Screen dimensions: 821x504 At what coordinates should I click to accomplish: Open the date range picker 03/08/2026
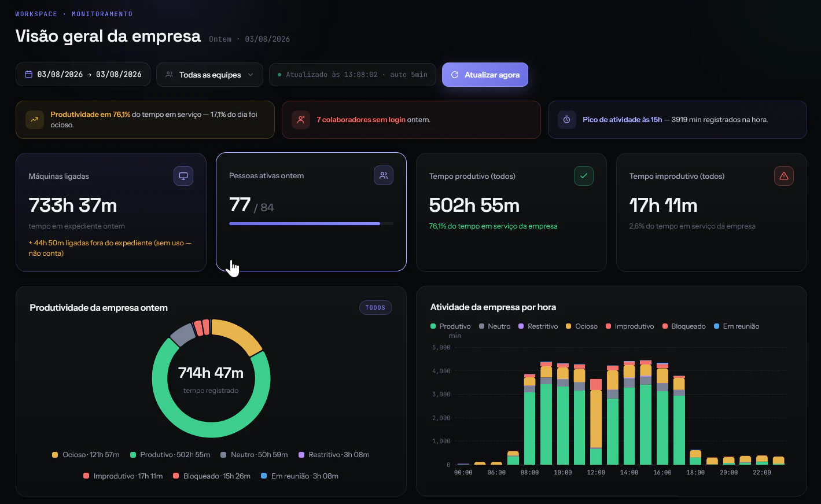coord(83,75)
